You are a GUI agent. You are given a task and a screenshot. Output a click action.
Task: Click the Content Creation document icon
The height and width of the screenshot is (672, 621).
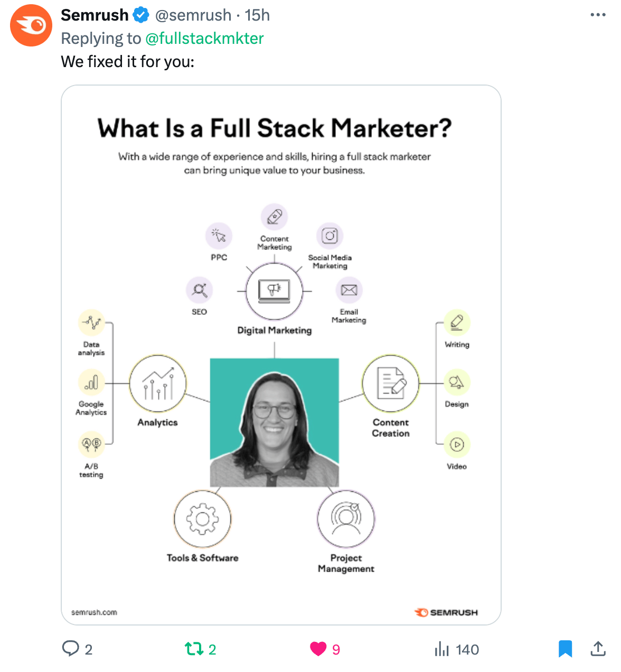click(391, 384)
